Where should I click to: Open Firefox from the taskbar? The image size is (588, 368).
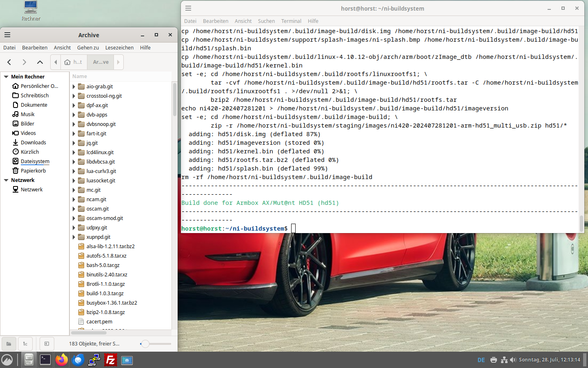click(x=62, y=360)
